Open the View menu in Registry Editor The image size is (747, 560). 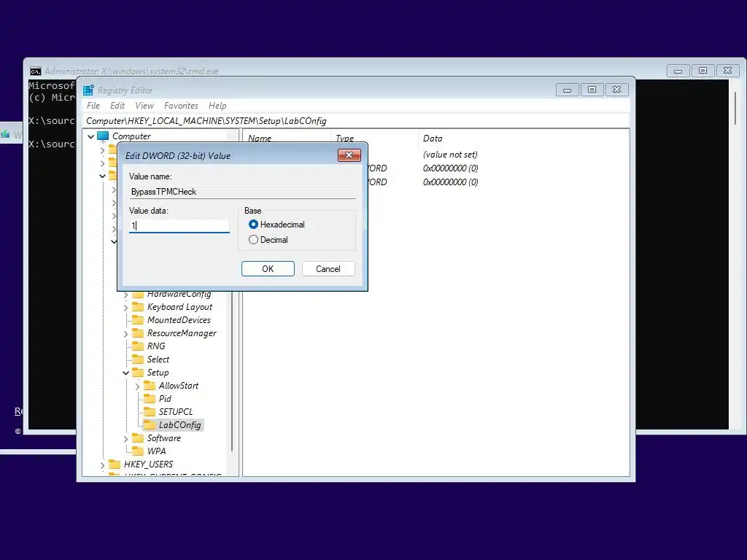click(x=144, y=106)
